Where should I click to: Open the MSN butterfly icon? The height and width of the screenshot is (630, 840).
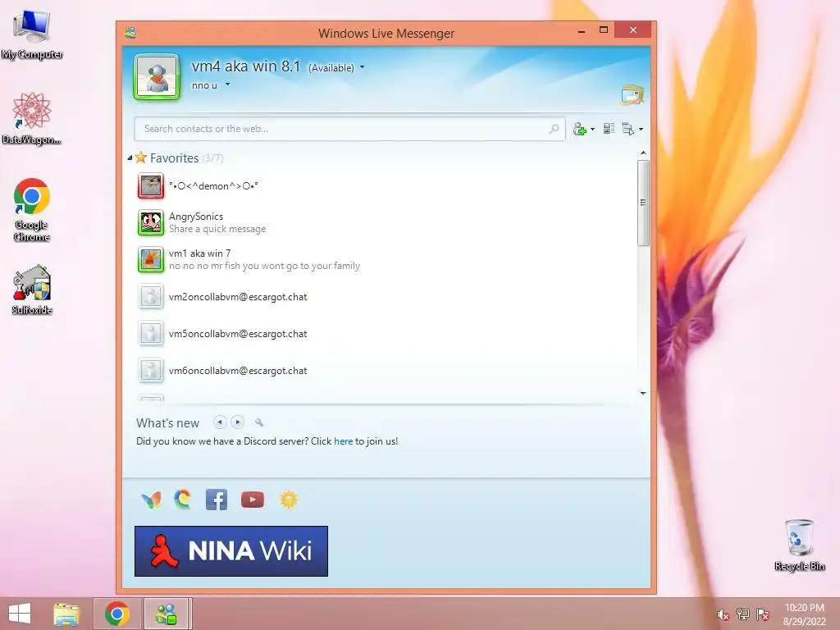tap(151, 500)
